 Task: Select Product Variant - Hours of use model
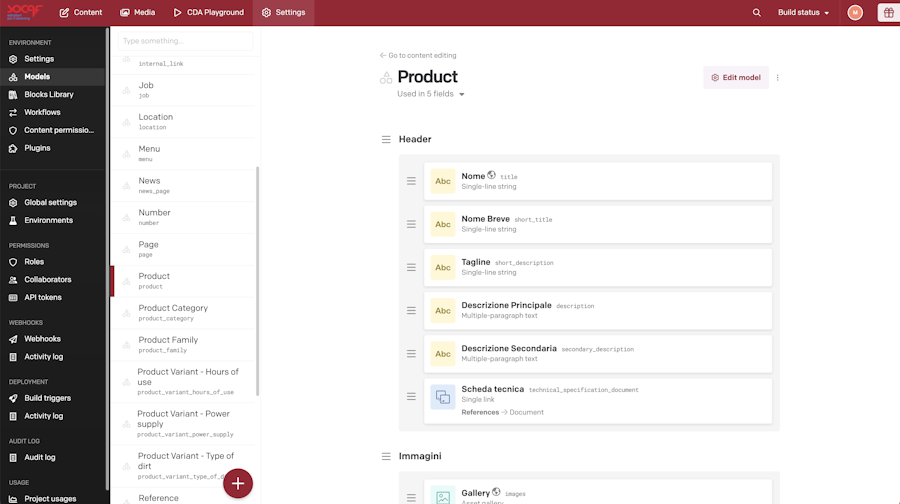tap(183, 382)
